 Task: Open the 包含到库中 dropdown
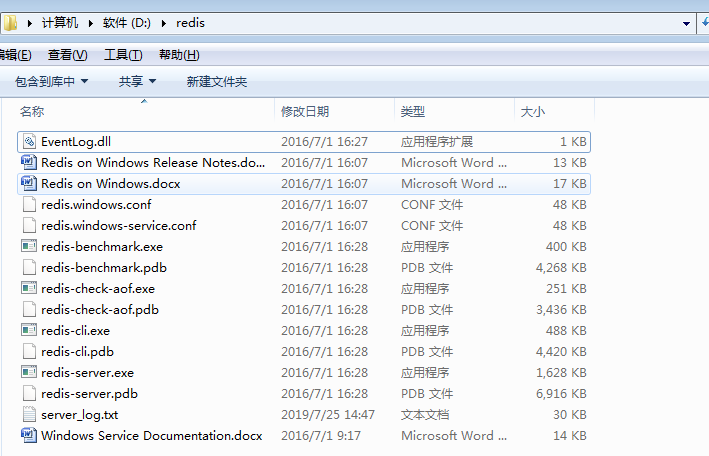pos(52,81)
